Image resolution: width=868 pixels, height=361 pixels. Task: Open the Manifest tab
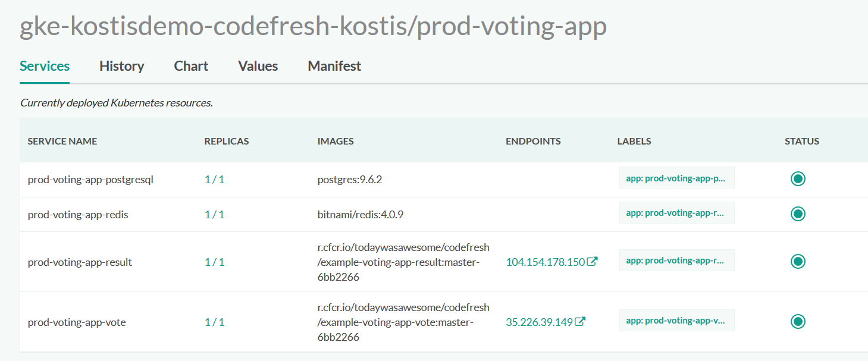point(334,66)
